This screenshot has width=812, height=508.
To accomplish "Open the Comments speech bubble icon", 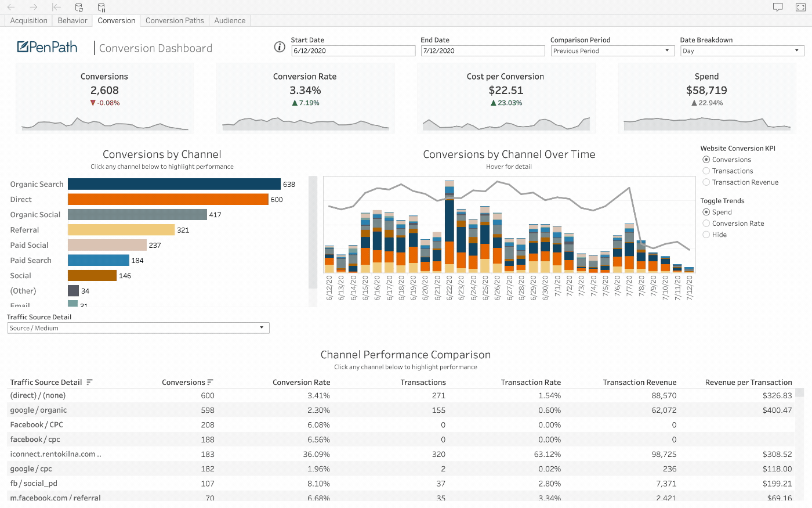I will click(778, 7).
